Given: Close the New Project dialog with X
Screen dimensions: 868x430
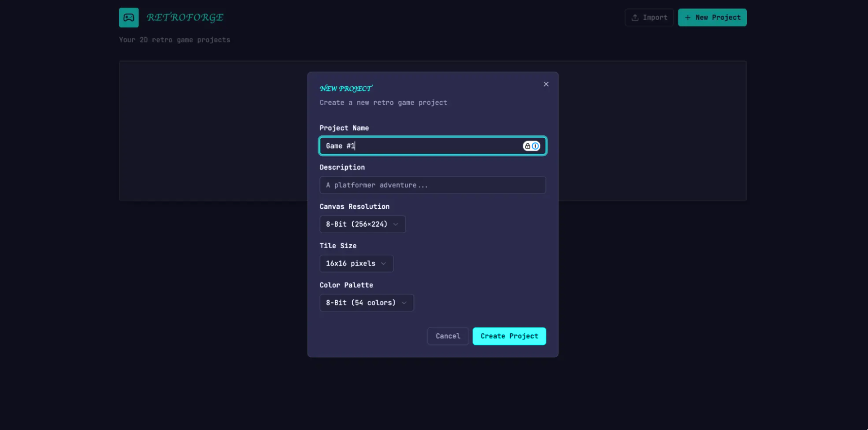Looking at the screenshot, I should click(546, 84).
